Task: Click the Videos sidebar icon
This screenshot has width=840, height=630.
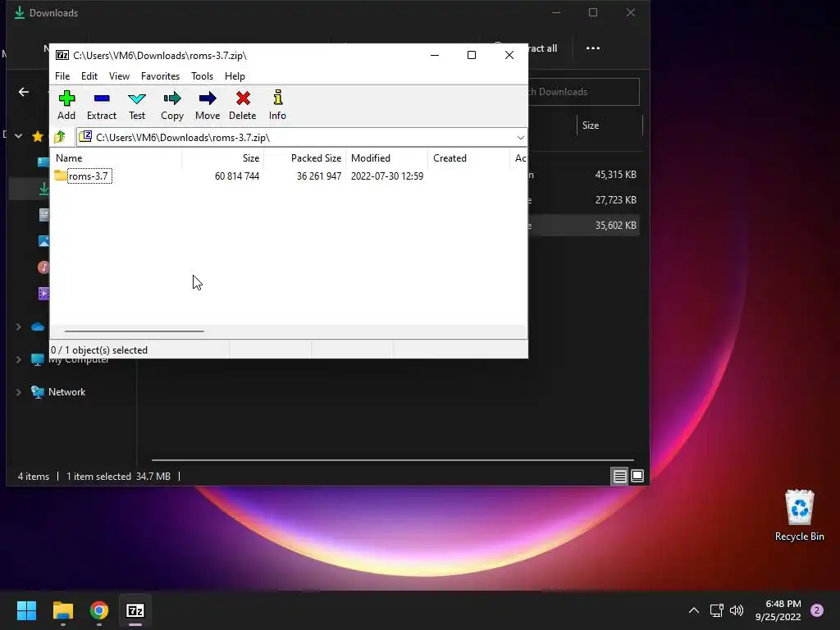Action: 43,294
